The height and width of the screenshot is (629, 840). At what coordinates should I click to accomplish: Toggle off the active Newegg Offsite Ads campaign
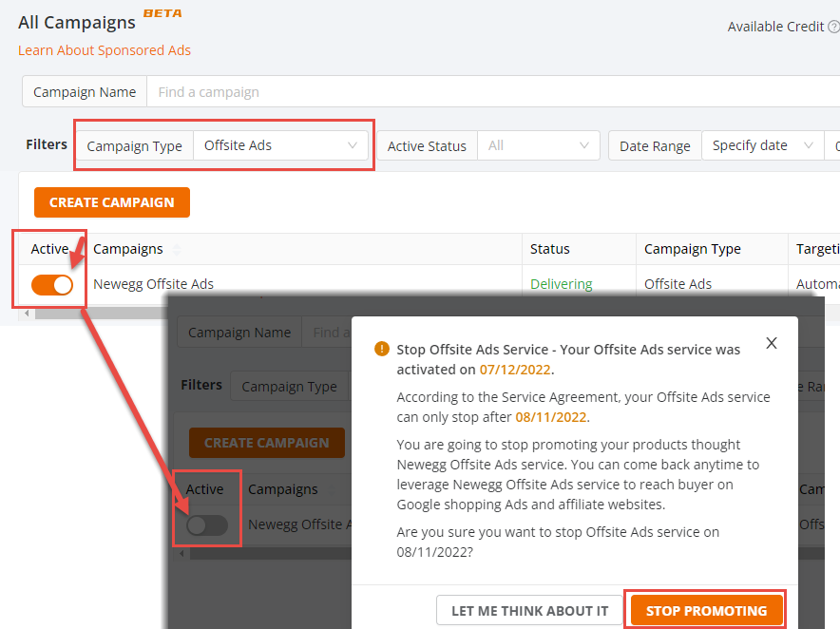tap(52, 285)
